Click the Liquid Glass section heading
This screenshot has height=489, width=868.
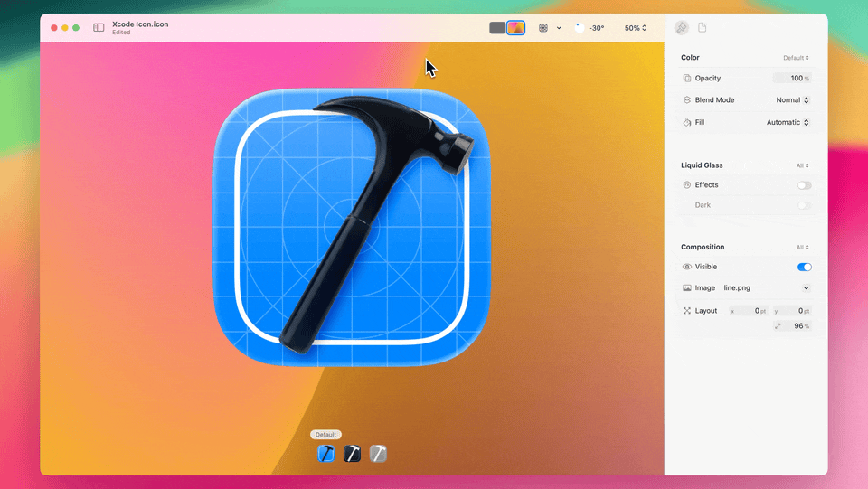point(702,165)
